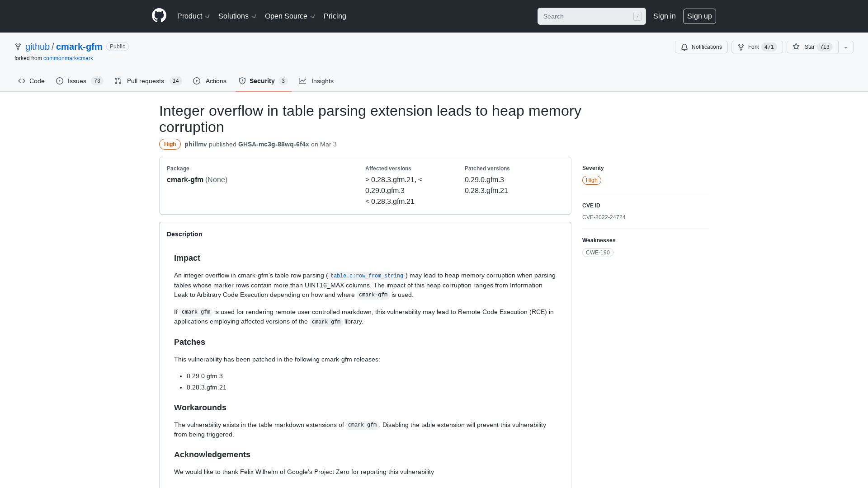Expand the Open Source menu
The image size is (868, 488).
tap(290, 16)
